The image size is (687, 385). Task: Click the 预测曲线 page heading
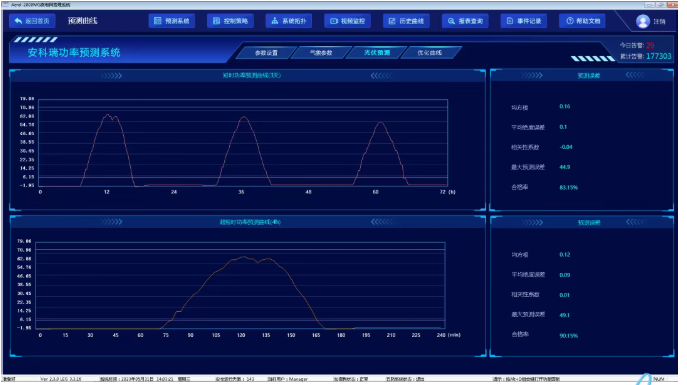(x=82, y=21)
